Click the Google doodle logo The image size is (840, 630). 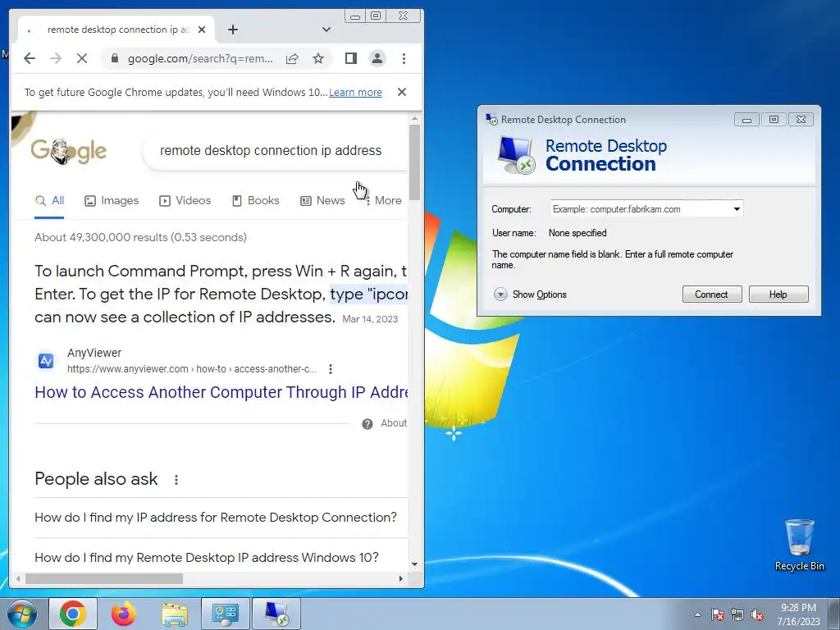(x=69, y=151)
